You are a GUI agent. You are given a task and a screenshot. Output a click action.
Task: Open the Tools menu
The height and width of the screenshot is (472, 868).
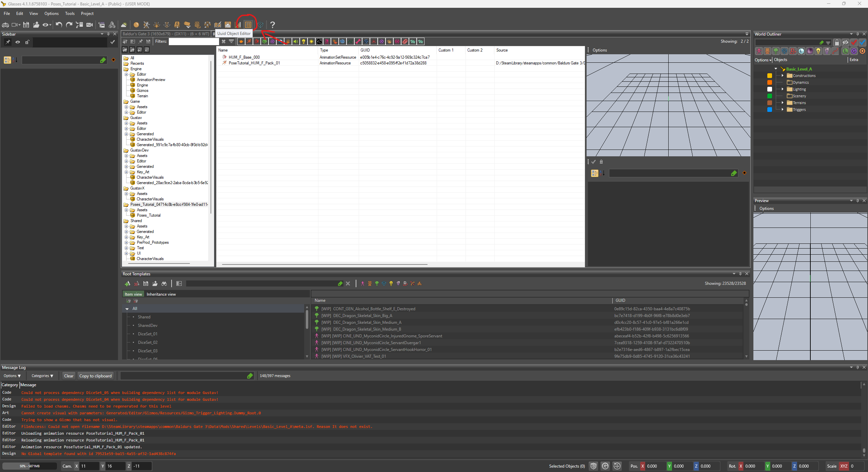coord(70,14)
